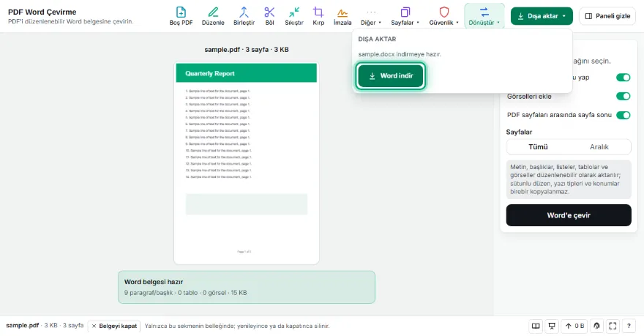Click the Quarterly Report page thumbnail
The height and width of the screenshot is (336, 644).
click(x=247, y=163)
